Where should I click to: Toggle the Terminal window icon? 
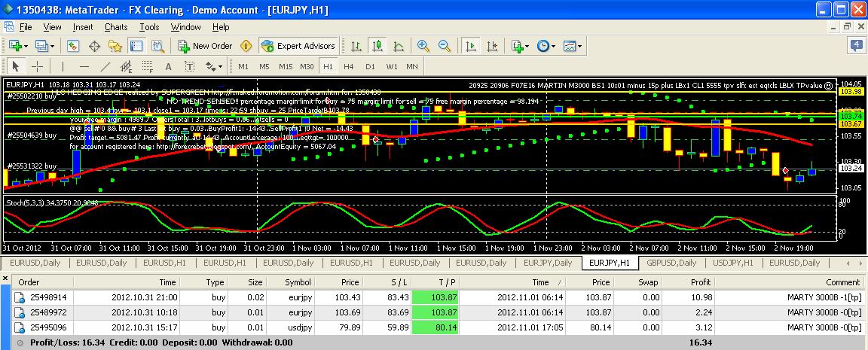tap(136, 46)
